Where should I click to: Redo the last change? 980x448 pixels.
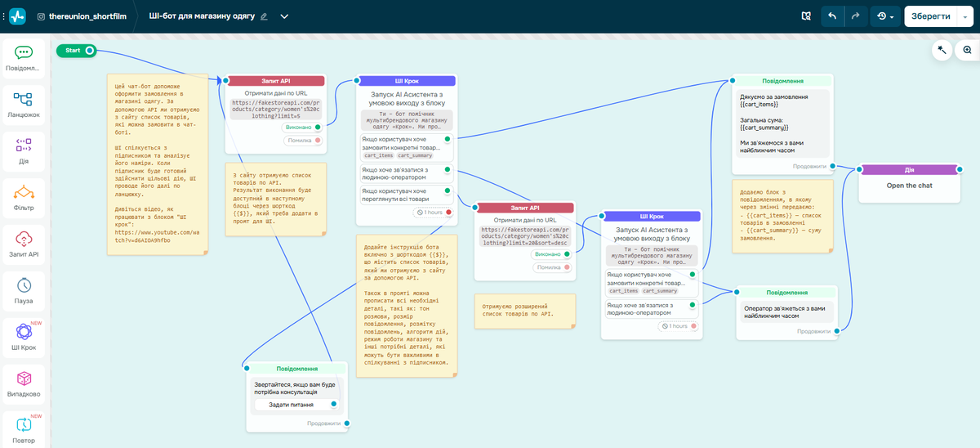(855, 16)
